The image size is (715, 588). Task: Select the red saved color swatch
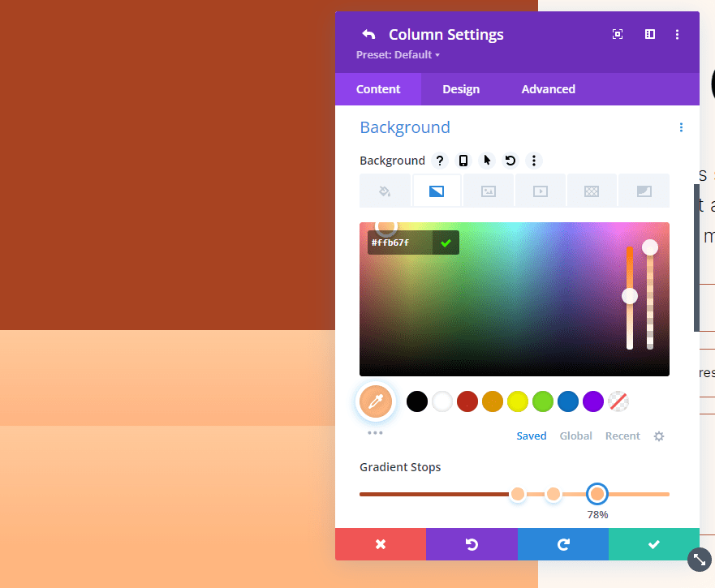pyautogui.click(x=467, y=401)
